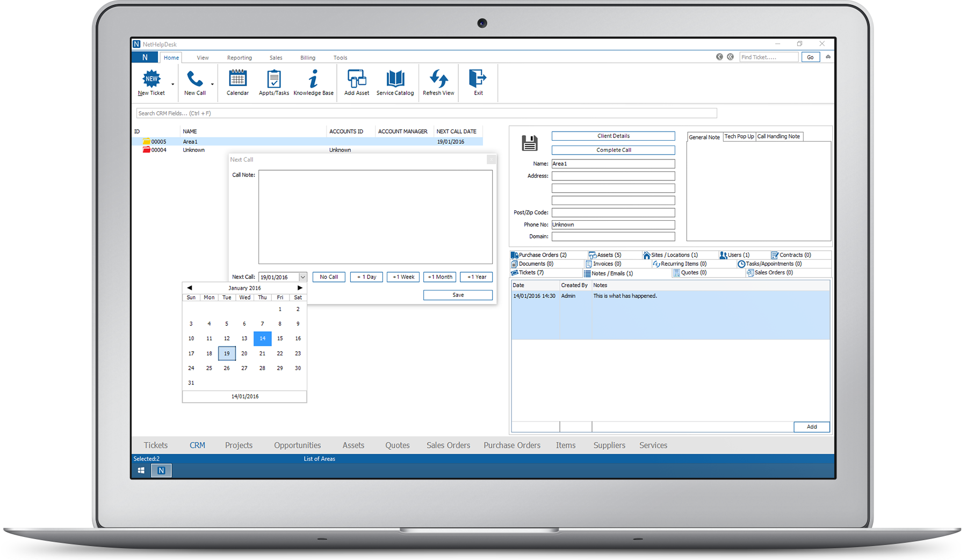Select the Tools ribbon tab
The width and height of the screenshot is (967, 560).
point(340,57)
